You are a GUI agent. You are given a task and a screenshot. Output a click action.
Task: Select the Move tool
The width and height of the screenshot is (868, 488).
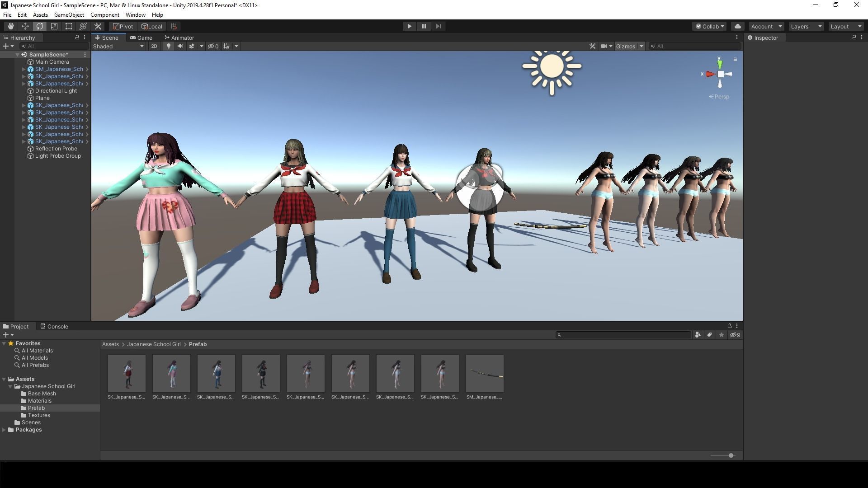click(25, 26)
